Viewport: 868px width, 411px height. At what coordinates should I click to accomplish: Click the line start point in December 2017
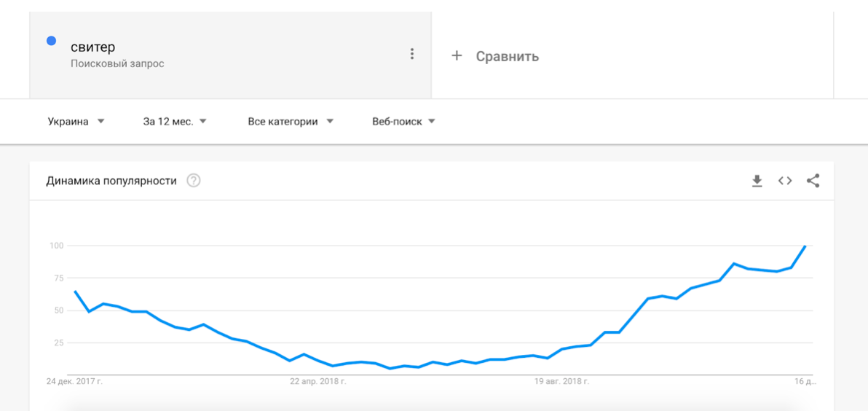[x=75, y=291]
